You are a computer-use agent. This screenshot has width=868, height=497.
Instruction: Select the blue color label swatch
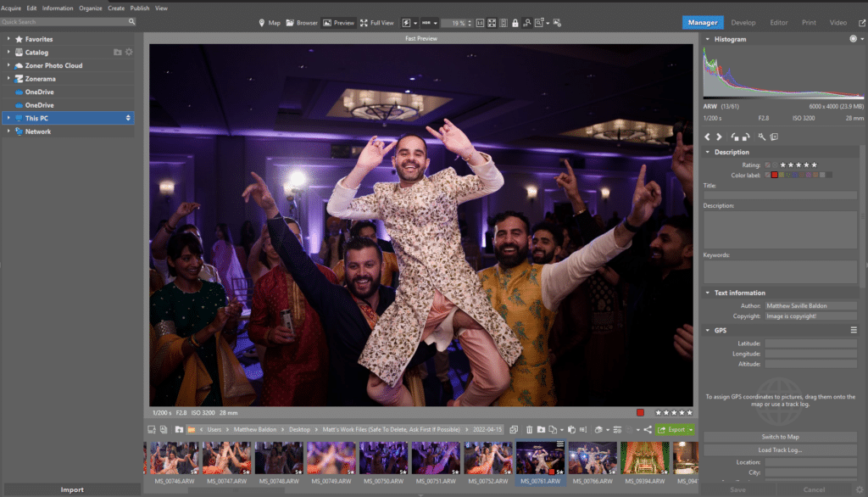(795, 175)
